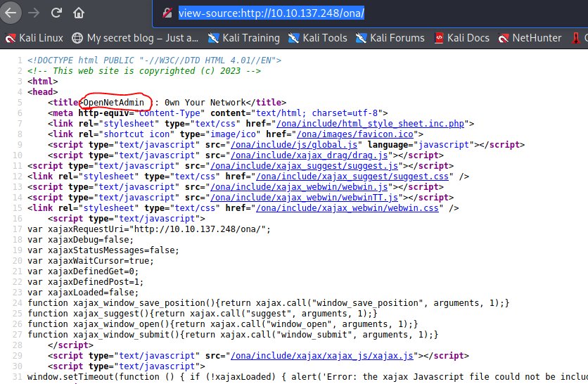
Task: Click the Kali Linux bookmark dragon icon
Action: coord(10,38)
